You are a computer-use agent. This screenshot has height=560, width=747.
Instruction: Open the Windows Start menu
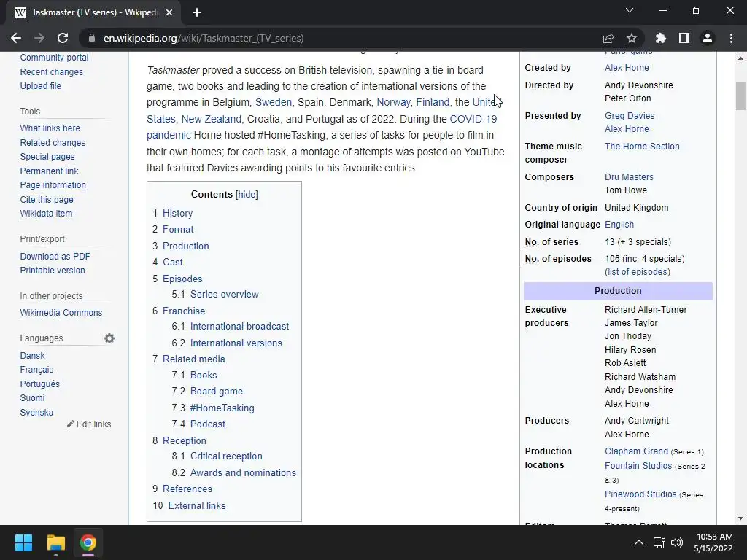click(x=23, y=542)
